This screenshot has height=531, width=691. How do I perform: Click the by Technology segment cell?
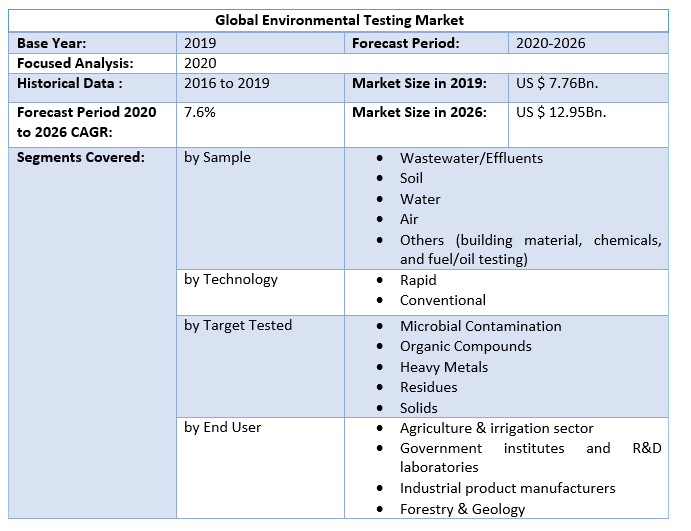[230, 279]
